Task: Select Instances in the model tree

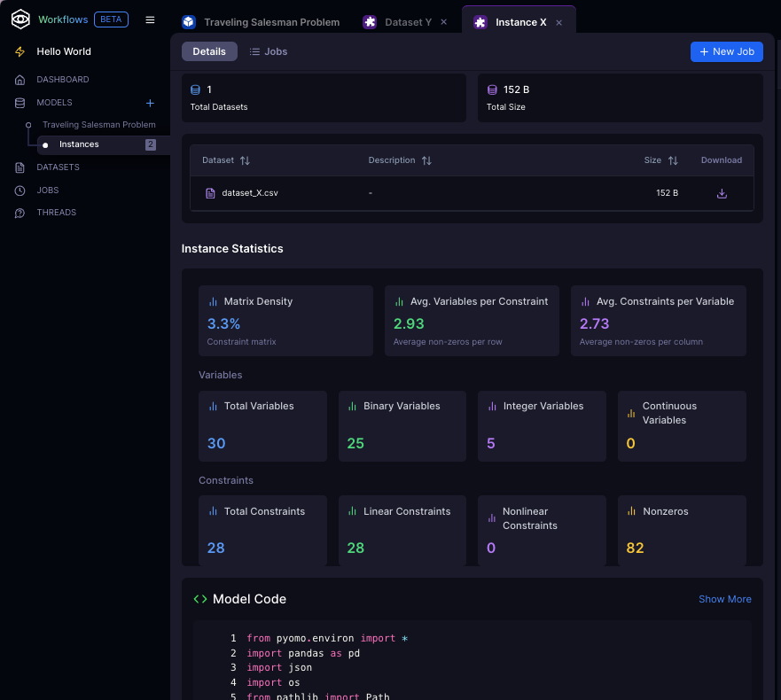Action: pos(79,144)
